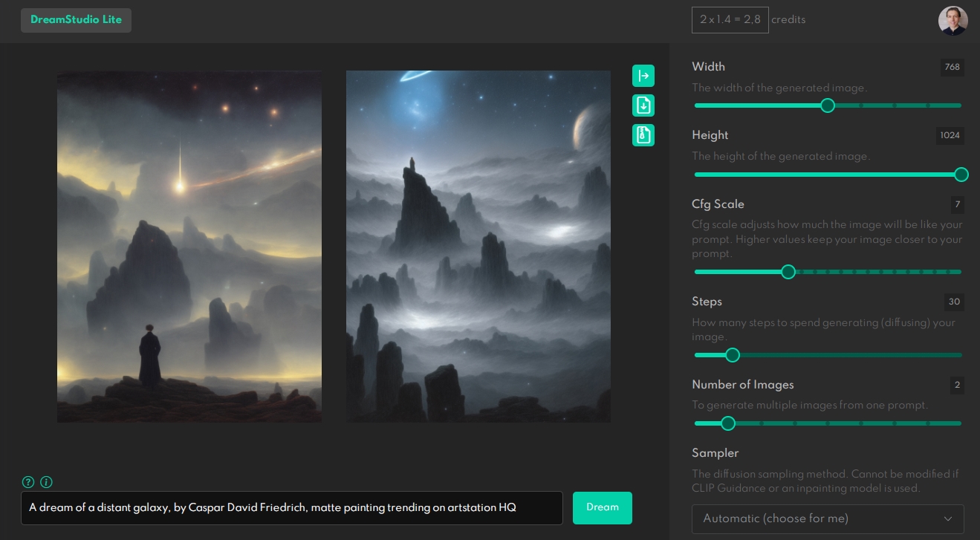The image size is (980, 540).
Task: Download images as a ZIP archive
Action: tap(643, 135)
